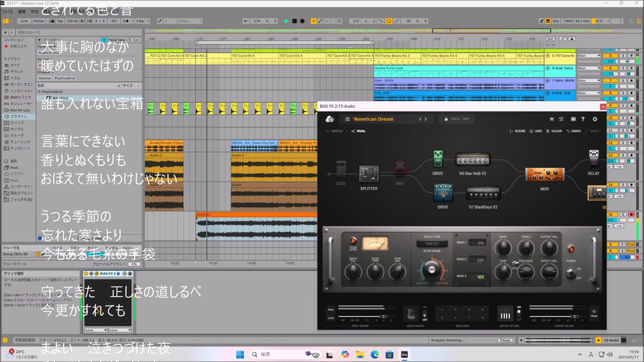This screenshot has height=362, width=644.
Task: Select プラグイン in the browser sidebar
Action: (x=19, y=117)
